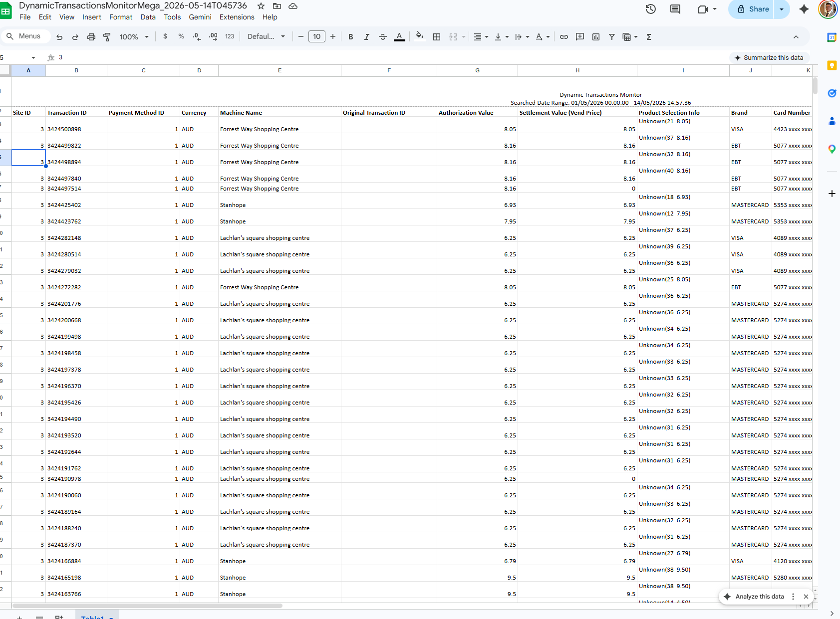Format cell as currency
The height and width of the screenshot is (619, 840).
click(x=165, y=36)
